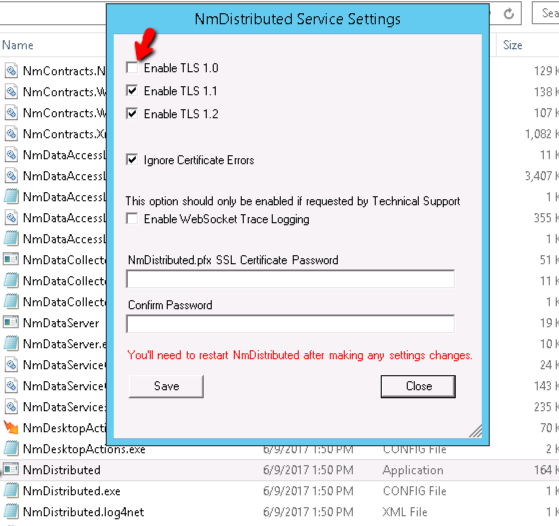Select the NmContracts.N file icon
Image resolution: width=559 pixels, height=526 pixels.
[11, 71]
